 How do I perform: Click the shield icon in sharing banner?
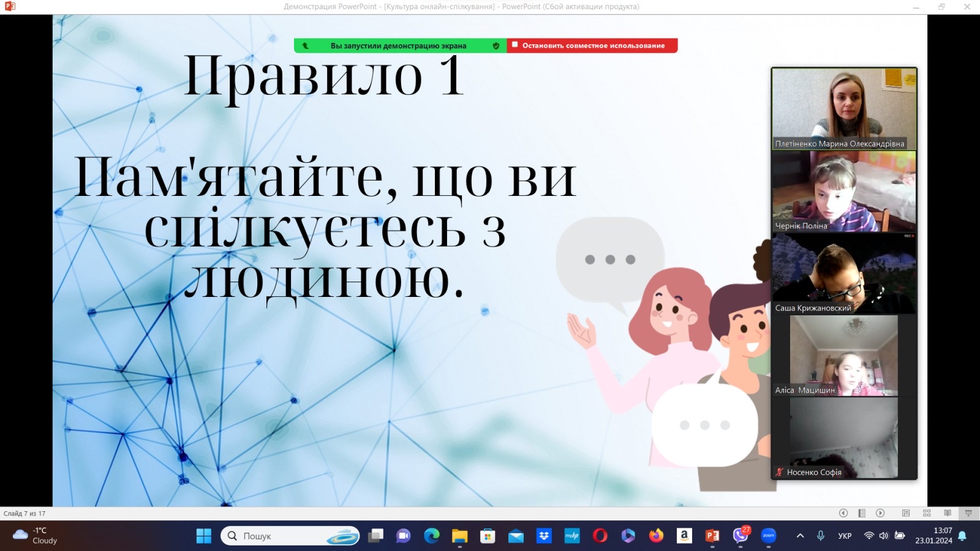click(496, 45)
